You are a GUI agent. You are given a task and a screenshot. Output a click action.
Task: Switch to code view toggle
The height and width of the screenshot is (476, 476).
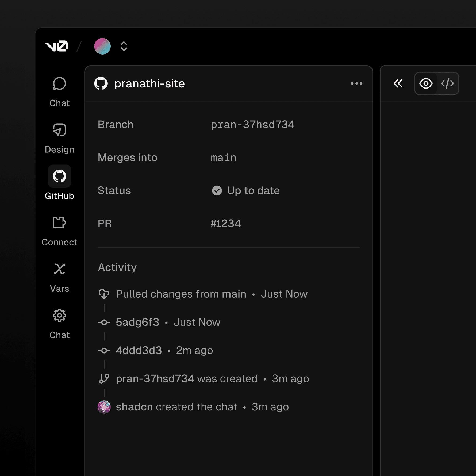click(447, 83)
